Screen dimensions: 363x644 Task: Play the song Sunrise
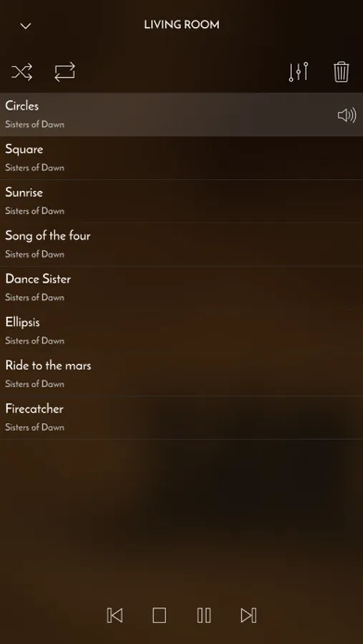pyautogui.click(x=181, y=201)
